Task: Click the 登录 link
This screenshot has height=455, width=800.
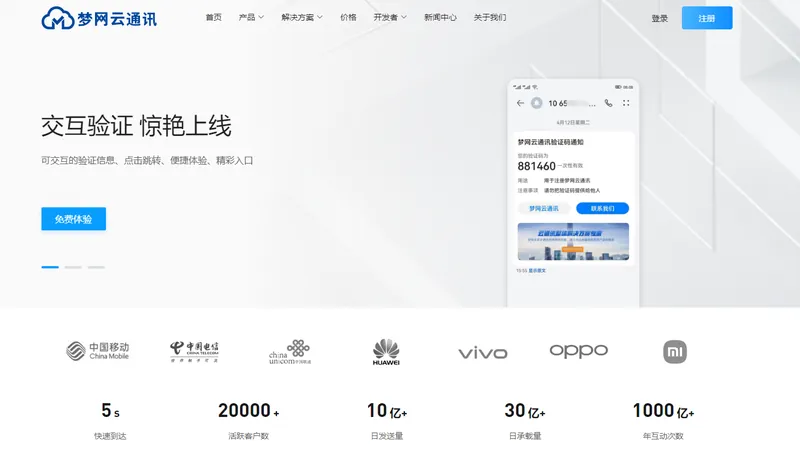Action: (660, 18)
